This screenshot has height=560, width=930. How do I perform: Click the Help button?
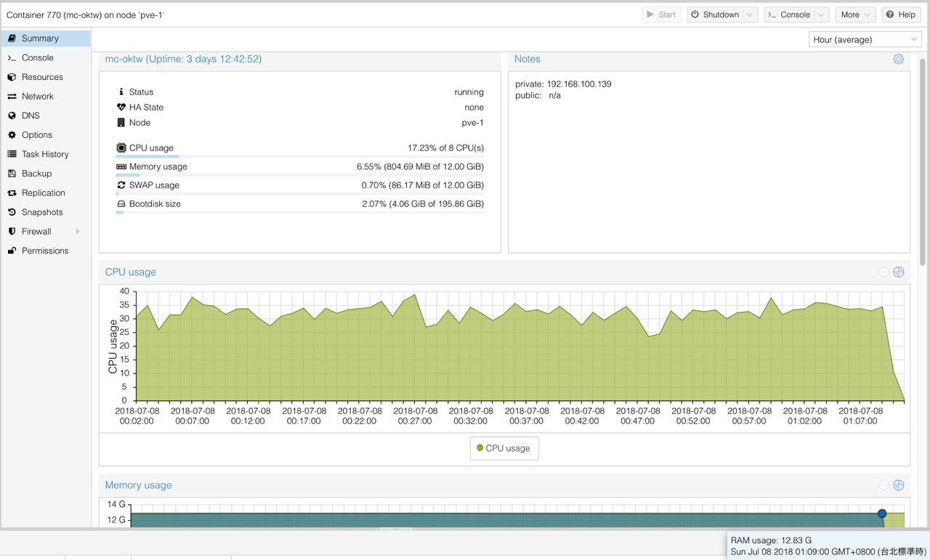(x=901, y=15)
